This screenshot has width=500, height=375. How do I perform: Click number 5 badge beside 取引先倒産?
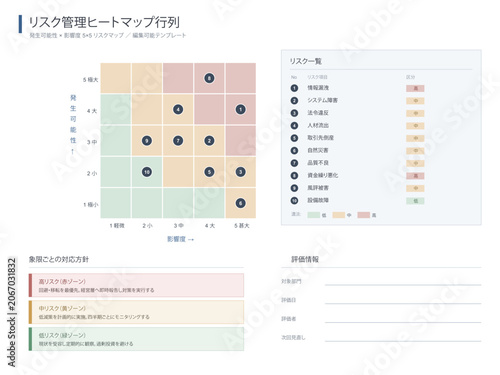coord(294,138)
